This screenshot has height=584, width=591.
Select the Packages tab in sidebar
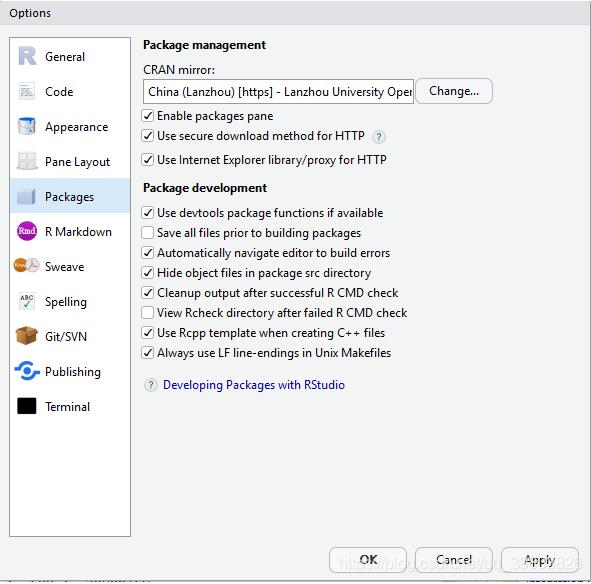(70, 196)
